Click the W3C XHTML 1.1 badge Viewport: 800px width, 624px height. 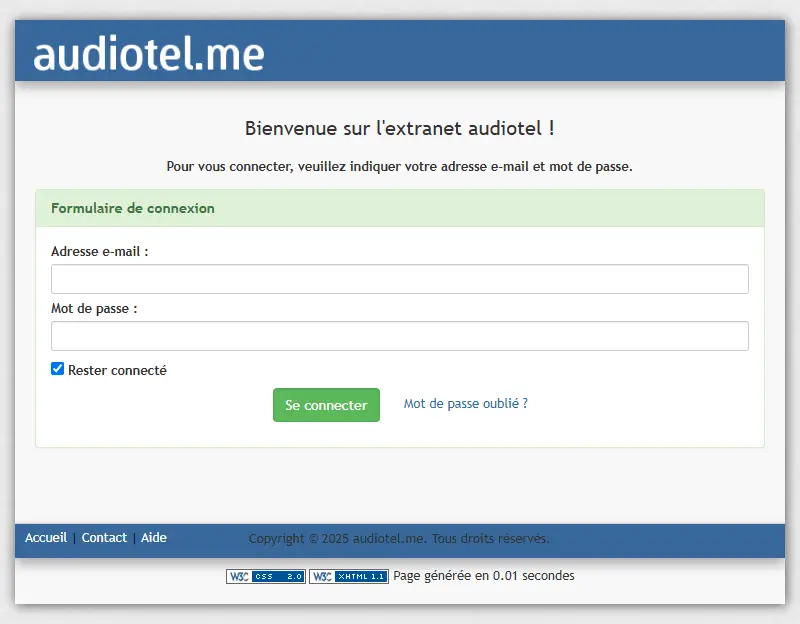pos(348,576)
